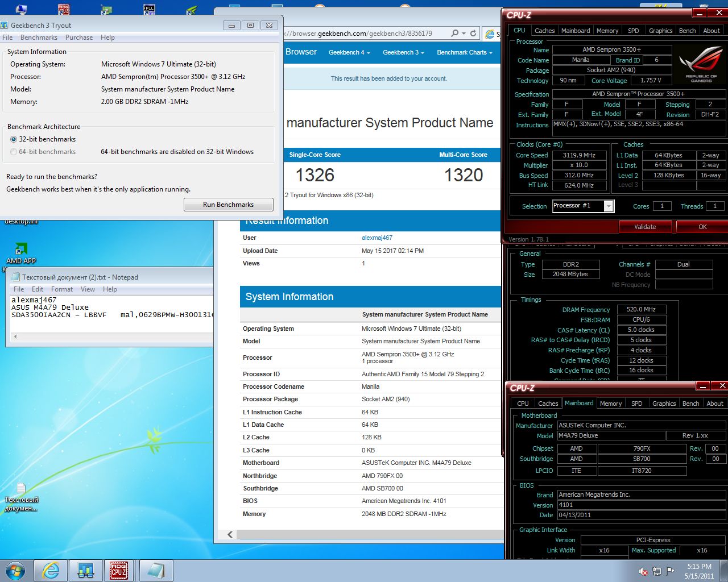The width and height of the screenshot is (728, 582).
Task: Switch to ROG CPU-Z via its taskbar icon
Action: point(119,571)
